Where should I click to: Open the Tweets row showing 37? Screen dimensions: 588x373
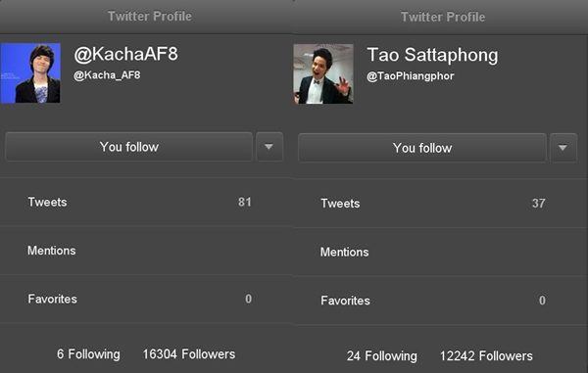coord(441,204)
